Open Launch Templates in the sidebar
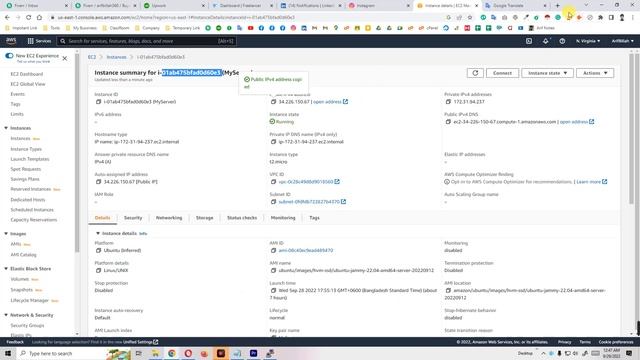Screen dimensions: 640x360 pyautogui.click(x=30, y=159)
